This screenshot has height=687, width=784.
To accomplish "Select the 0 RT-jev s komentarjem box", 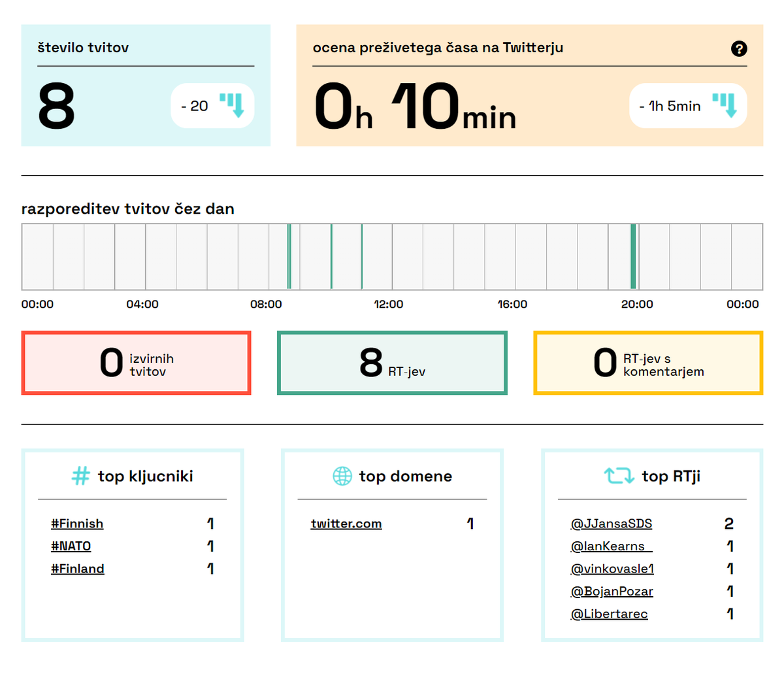I will [x=648, y=363].
